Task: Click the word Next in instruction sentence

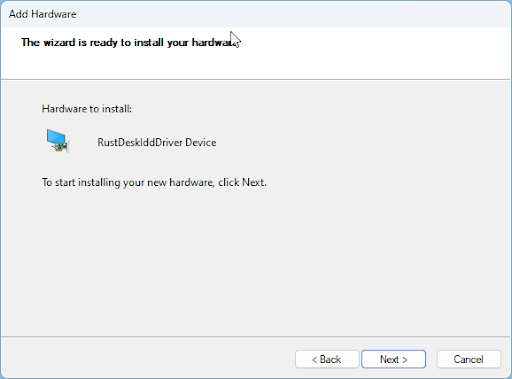Action: [x=253, y=182]
